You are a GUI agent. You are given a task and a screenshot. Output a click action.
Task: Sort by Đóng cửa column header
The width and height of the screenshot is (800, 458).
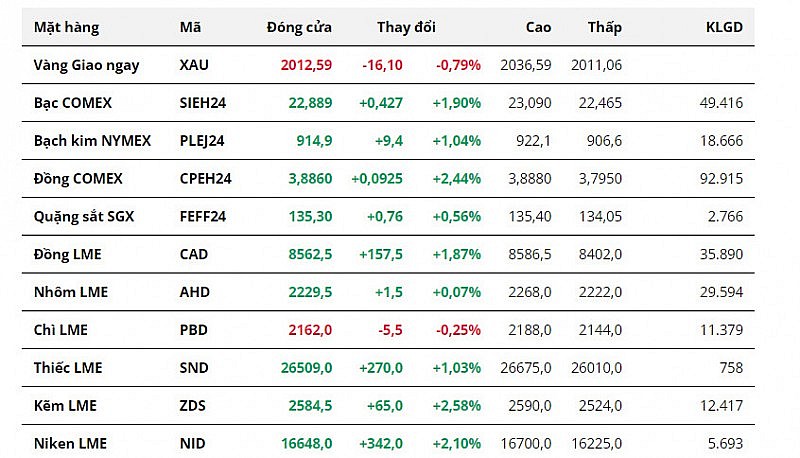pos(299,28)
